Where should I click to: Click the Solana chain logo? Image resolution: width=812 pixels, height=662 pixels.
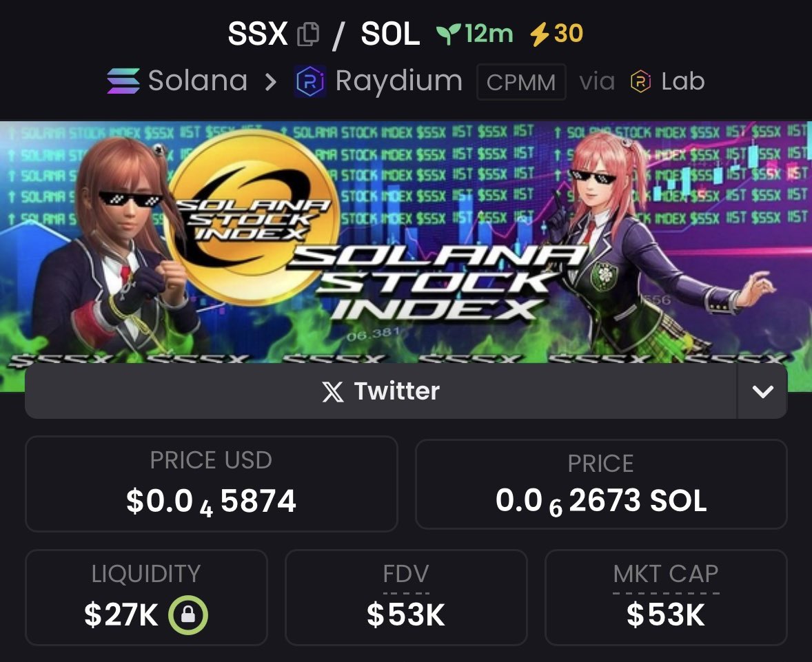point(123,81)
